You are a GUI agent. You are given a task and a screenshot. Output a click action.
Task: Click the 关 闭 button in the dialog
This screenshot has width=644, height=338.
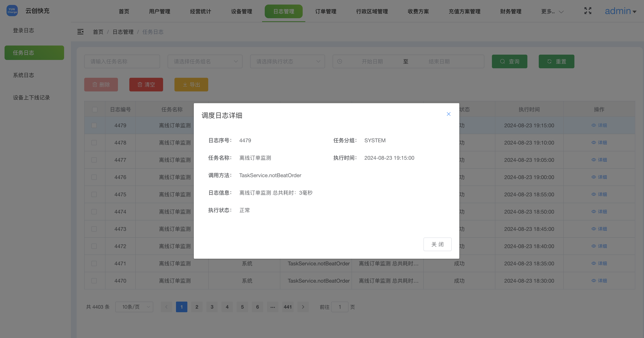pos(437,244)
